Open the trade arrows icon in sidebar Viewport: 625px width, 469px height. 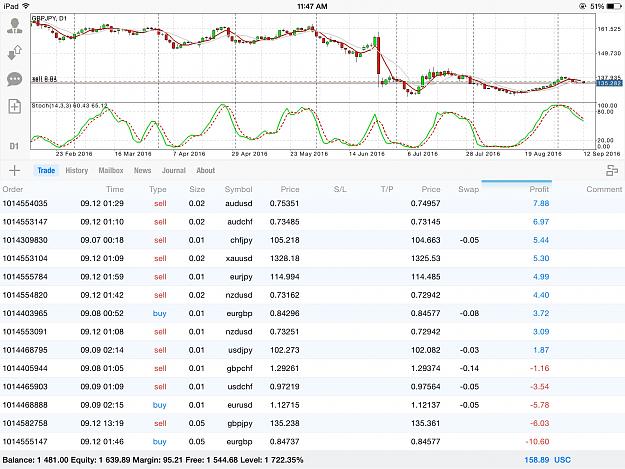click(x=15, y=53)
